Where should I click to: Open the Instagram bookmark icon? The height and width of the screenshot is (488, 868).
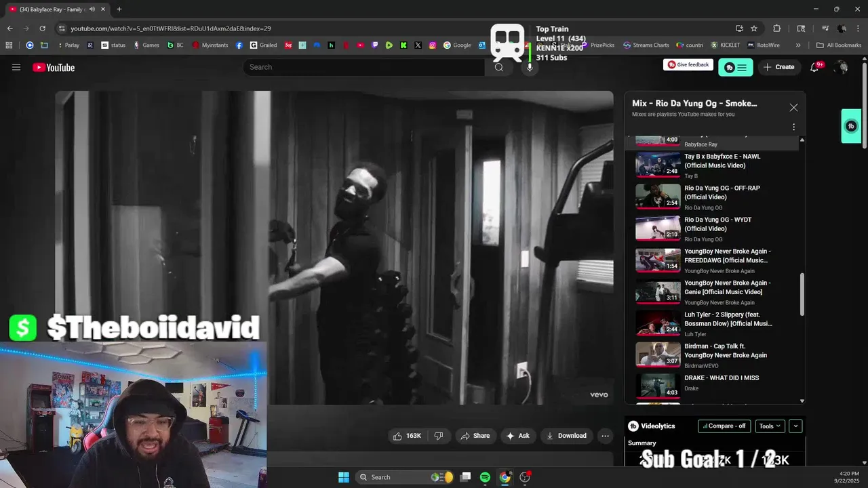coord(433,45)
